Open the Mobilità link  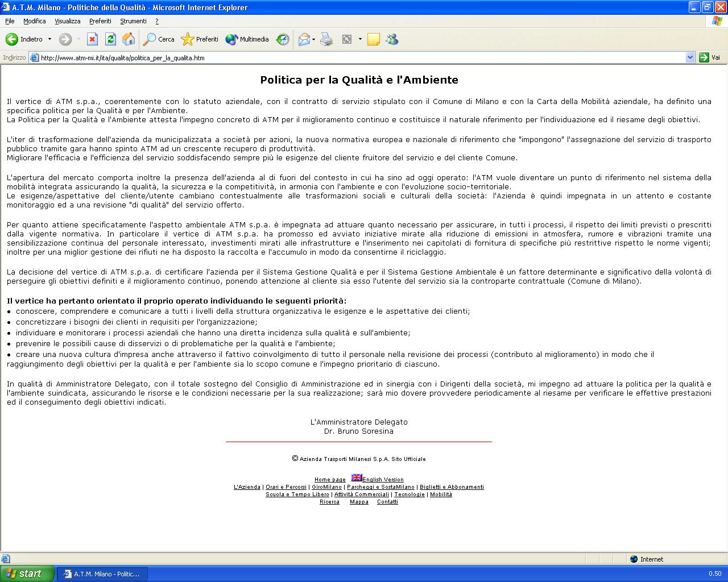tap(441, 494)
